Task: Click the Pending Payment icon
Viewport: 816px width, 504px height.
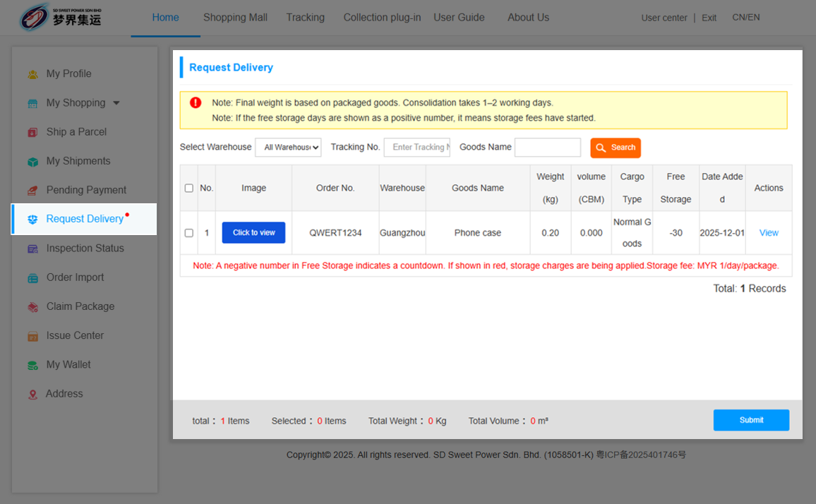Action: [x=32, y=191]
